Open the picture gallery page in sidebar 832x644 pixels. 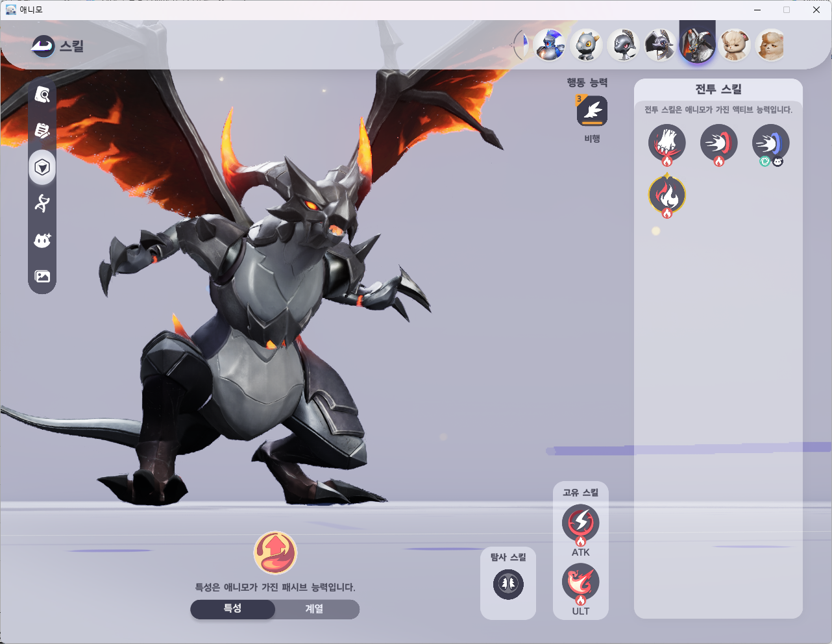tap(42, 277)
